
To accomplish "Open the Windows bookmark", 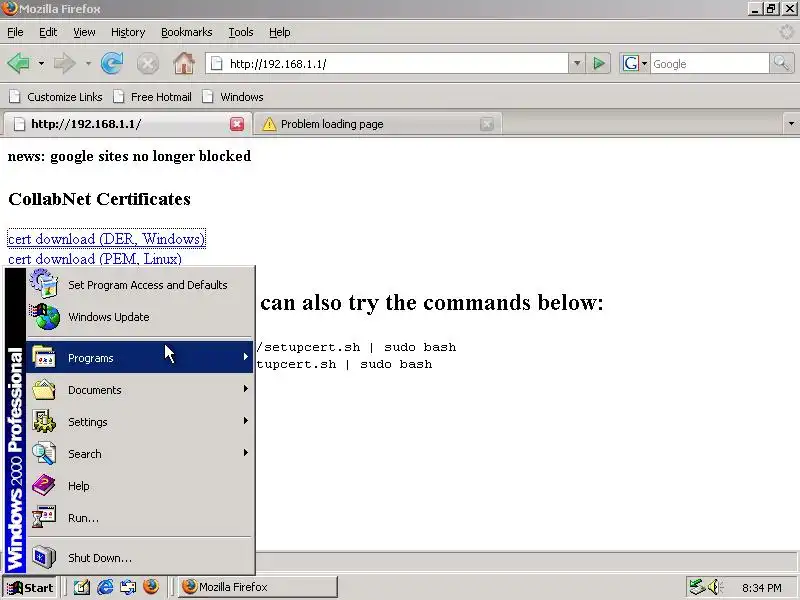I will [233, 97].
